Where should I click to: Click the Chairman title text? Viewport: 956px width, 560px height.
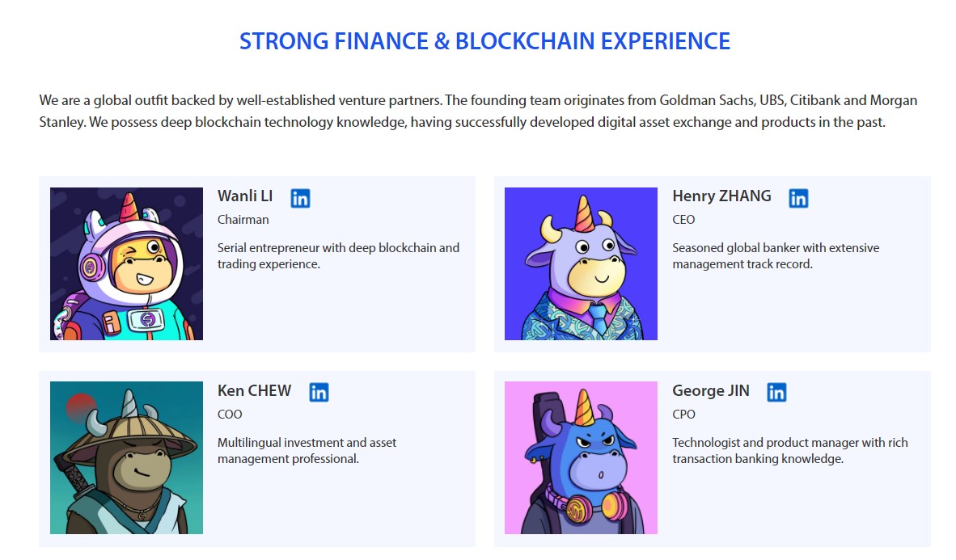[243, 220]
